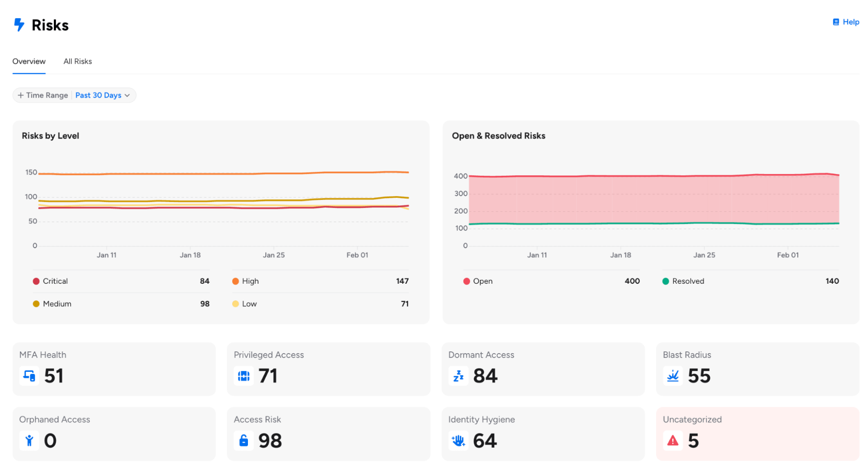This screenshot has width=868, height=472.
Task: Open the Past 30 Days dropdown
Action: (x=98, y=95)
